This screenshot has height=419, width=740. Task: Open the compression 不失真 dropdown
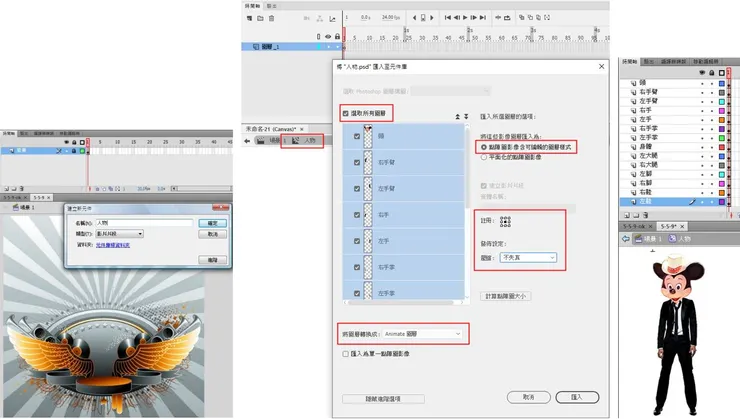[528, 258]
